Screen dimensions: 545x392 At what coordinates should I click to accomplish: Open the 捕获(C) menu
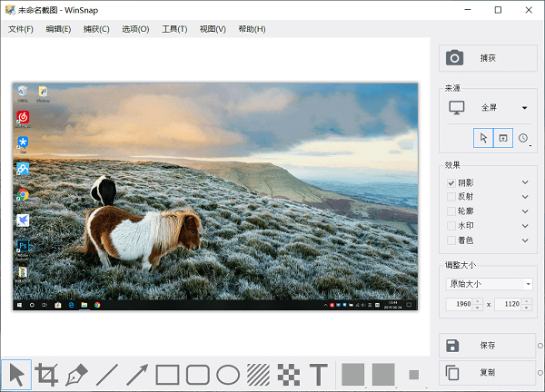(96, 29)
